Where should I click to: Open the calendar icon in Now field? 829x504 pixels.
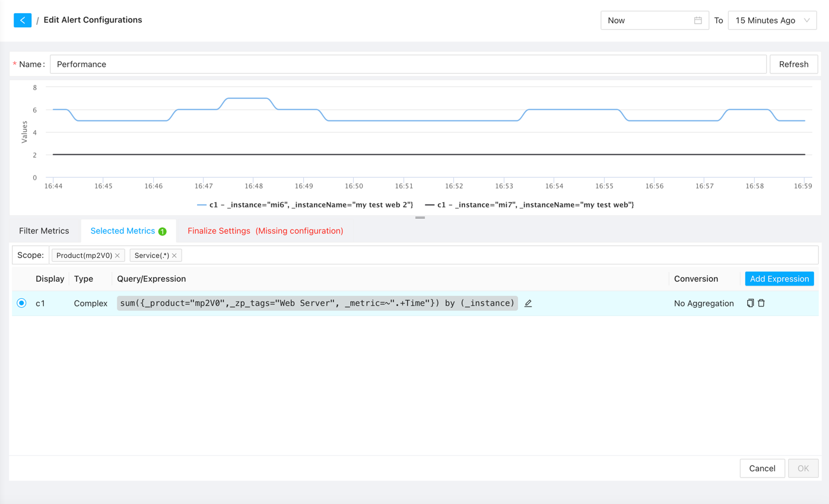tap(698, 20)
